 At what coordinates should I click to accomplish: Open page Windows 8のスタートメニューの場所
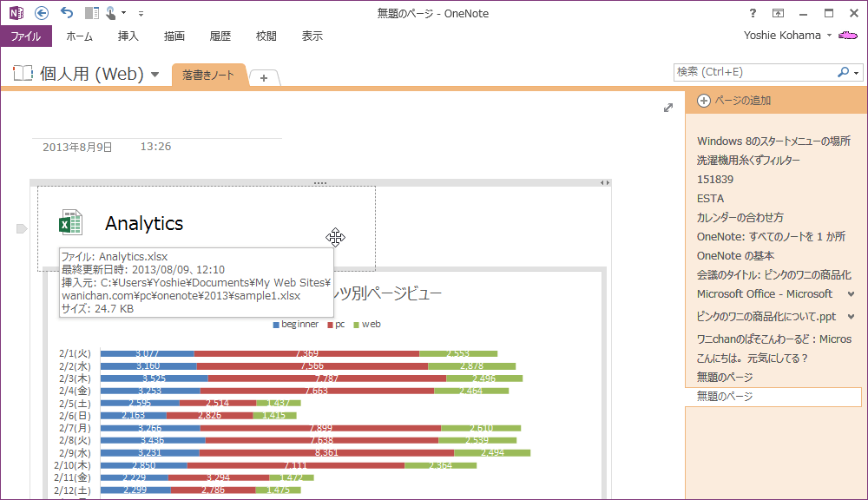773,141
